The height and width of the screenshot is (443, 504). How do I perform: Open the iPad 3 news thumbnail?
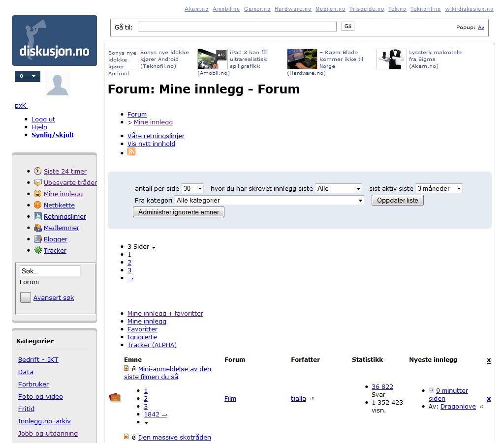click(212, 59)
